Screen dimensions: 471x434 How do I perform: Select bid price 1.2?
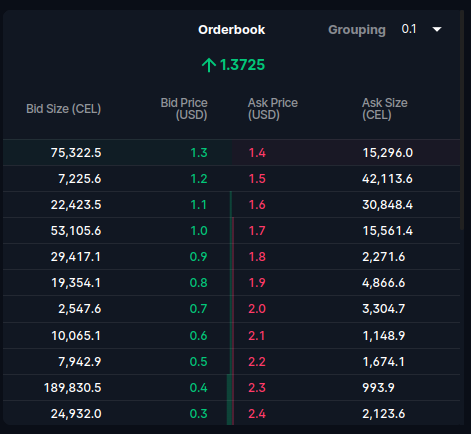[199, 179]
